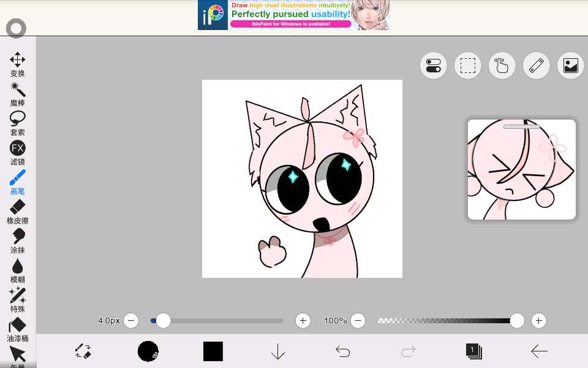This screenshot has width=588, height=368.
Task: Decrease brush thickness with the minus button
Action: (x=131, y=321)
